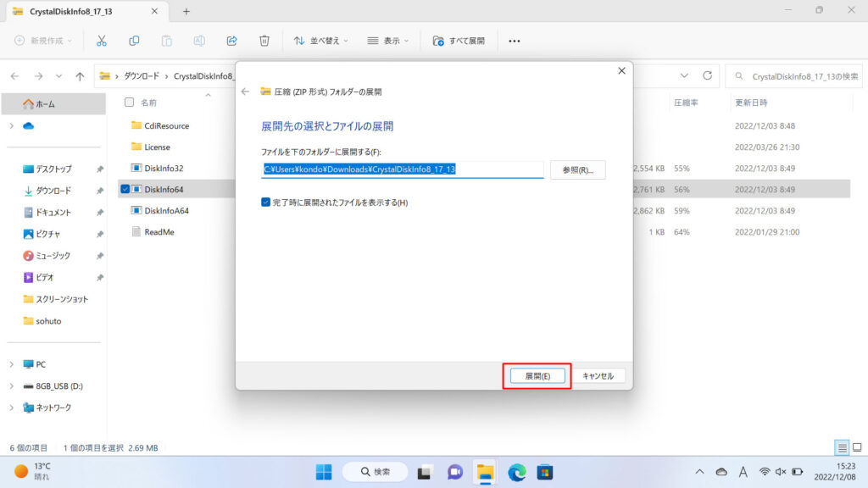Open clock and date 15:23 panel

(835, 471)
